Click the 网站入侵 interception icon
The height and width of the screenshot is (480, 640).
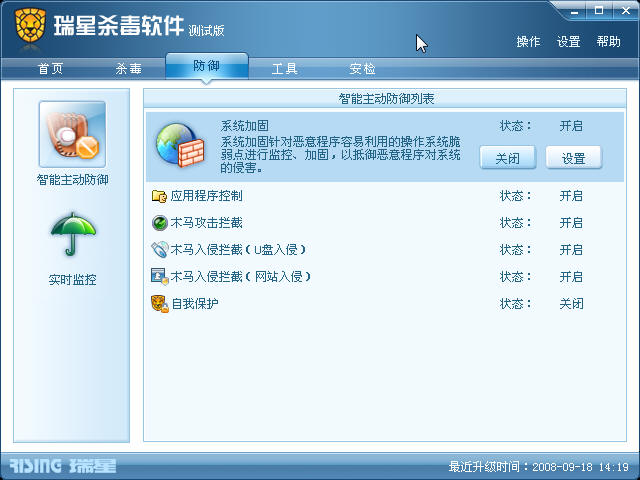pyautogui.click(x=159, y=277)
